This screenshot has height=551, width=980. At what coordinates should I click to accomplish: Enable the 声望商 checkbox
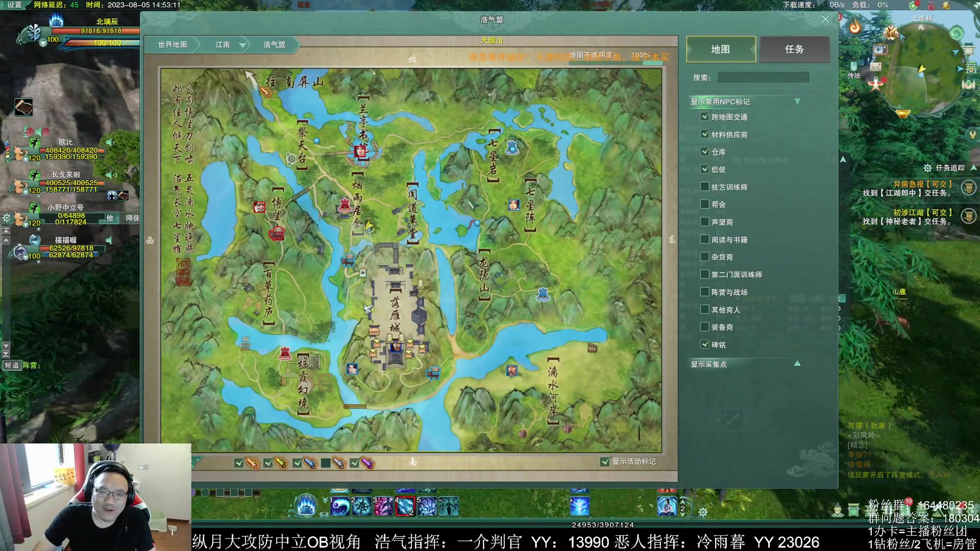705,222
